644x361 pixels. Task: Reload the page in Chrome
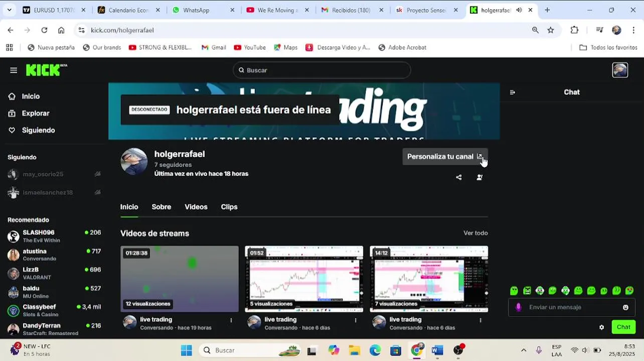pos(44,30)
